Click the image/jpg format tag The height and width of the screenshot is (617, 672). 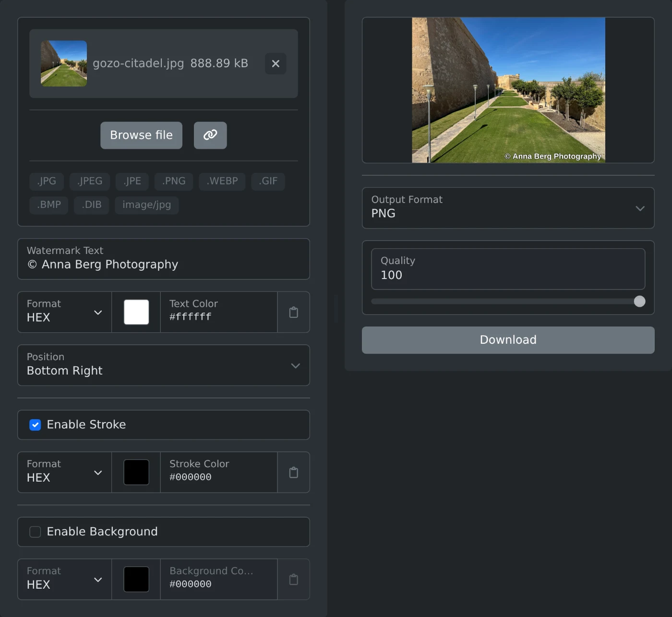(x=147, y=205)
